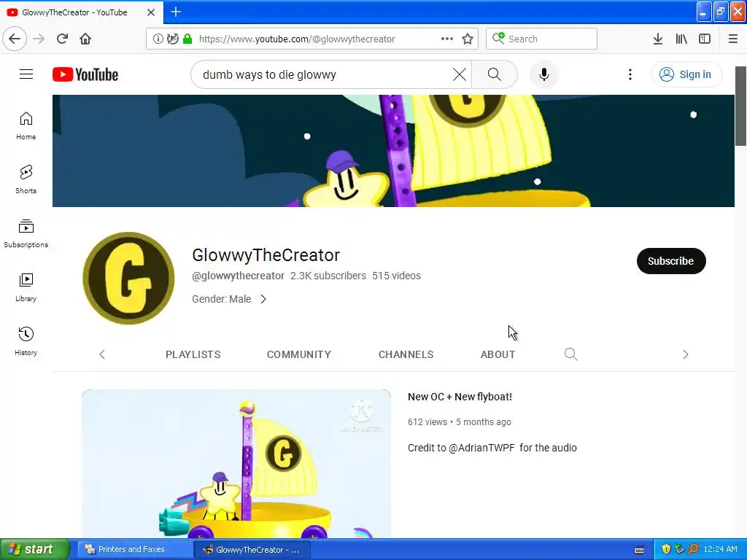Open the downloads arrow icon
747x560 pixels.
658,39
